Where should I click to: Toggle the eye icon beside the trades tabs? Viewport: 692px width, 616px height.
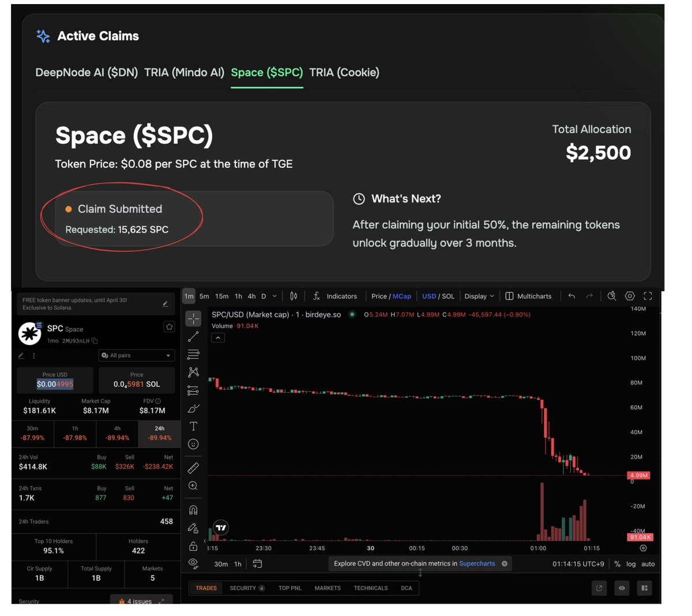coord(622,588)
